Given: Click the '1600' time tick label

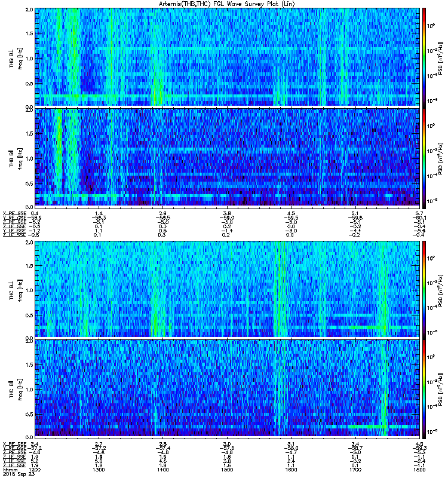Looking at the screenshot, I should pyautogui.click(x=291, y=470).
